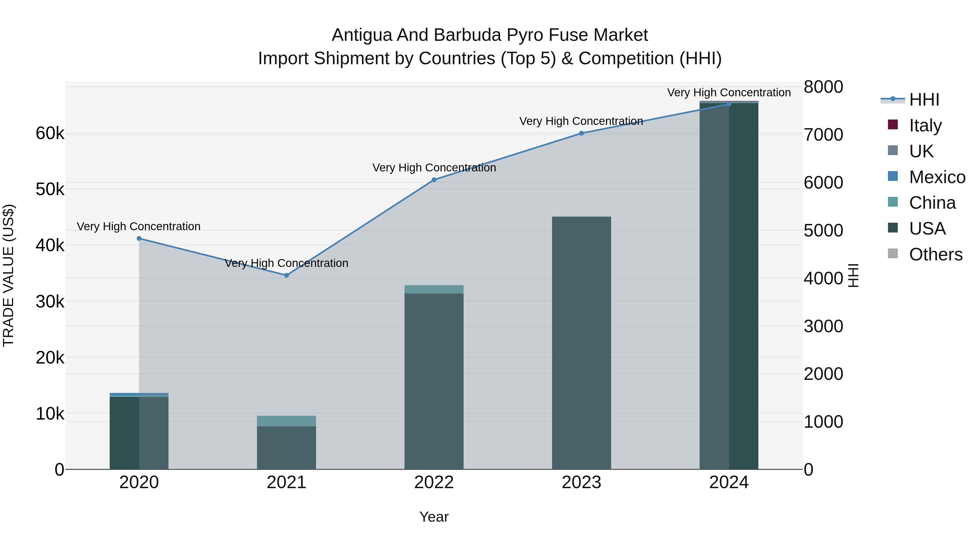This screenshot has height=551, width=980.
Task: Select the 2024 HHI data point
Action: tap(729, 104)
